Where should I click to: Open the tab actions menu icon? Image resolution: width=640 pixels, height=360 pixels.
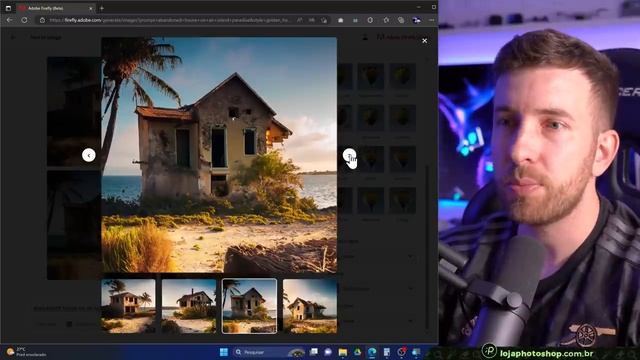(x=8, y=8)
